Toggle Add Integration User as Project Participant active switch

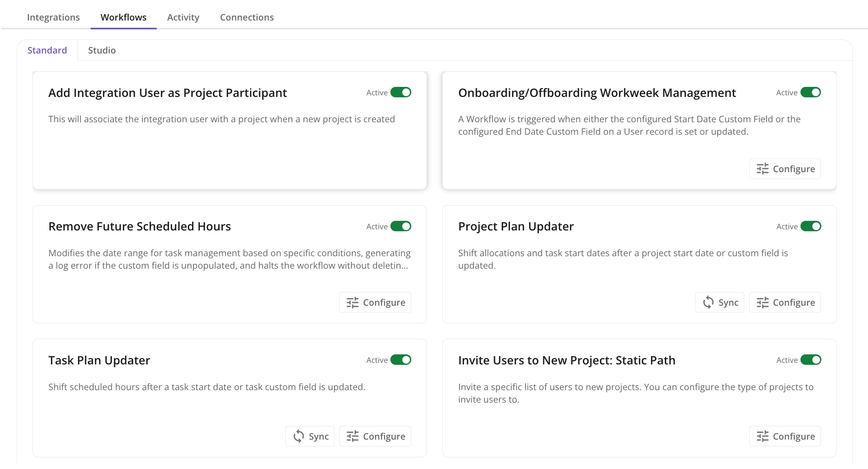(401, 93)
